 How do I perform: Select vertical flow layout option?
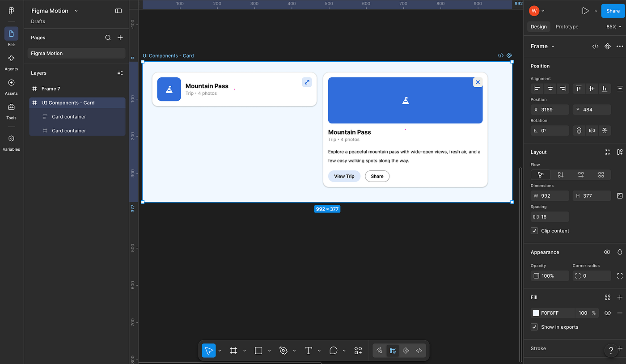[x=561, y=175]
